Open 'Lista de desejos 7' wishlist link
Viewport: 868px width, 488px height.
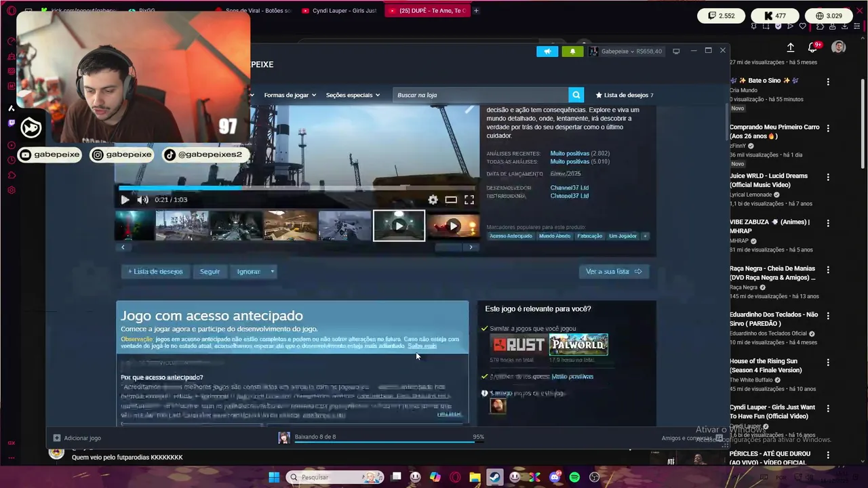pyautogui.click(x=625, y=95)
